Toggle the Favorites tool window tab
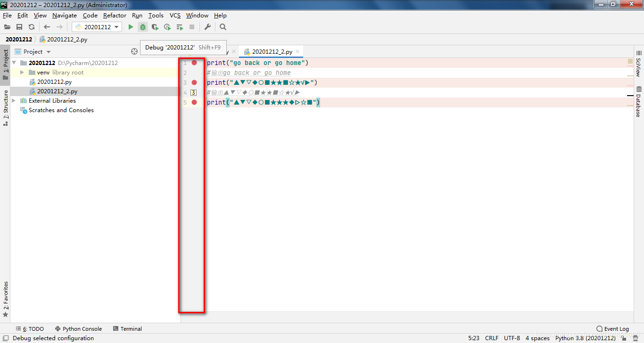Screen dimensions: 644x343 pyautogui.click(x=5, y=299)
